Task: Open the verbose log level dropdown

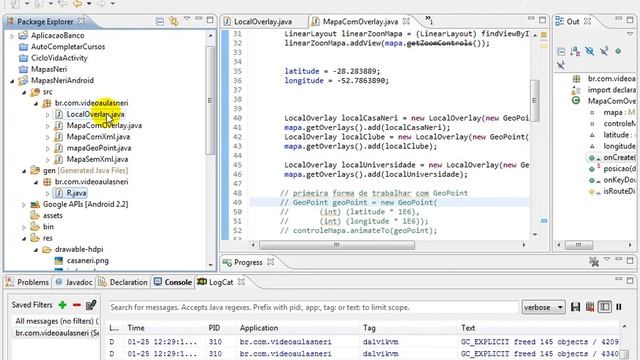Action: pyautogui.click(x=543, y=307)
